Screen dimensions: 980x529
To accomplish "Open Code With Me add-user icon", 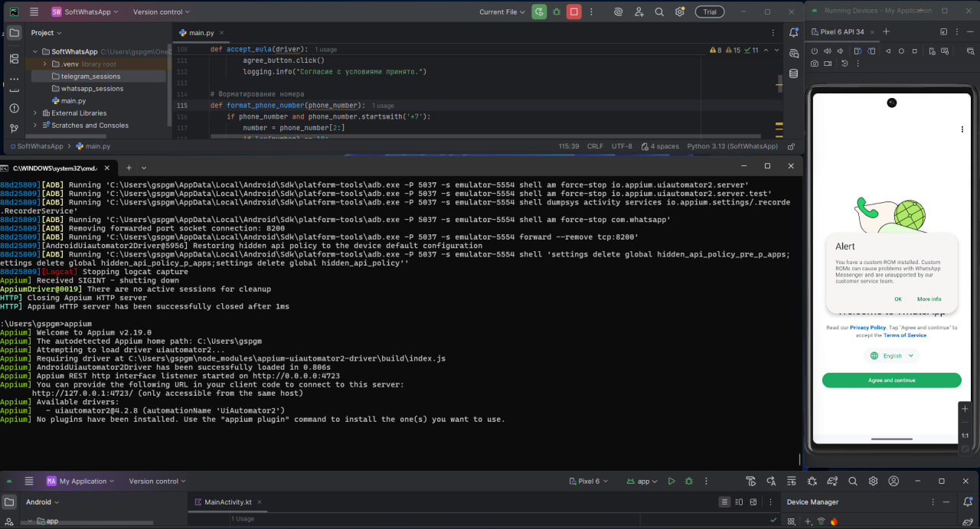I will (639, 12).
